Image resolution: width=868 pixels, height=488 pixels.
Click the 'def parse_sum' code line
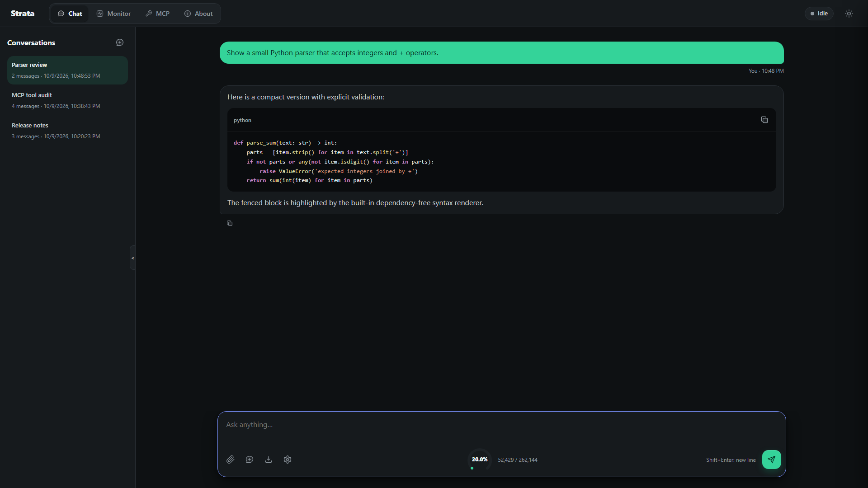pos(285,143)
